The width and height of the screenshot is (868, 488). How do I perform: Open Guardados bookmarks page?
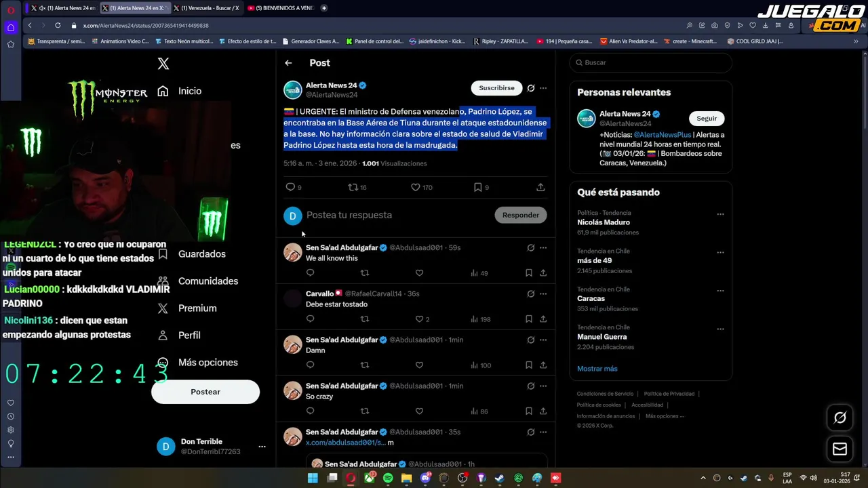pos(192,254)
